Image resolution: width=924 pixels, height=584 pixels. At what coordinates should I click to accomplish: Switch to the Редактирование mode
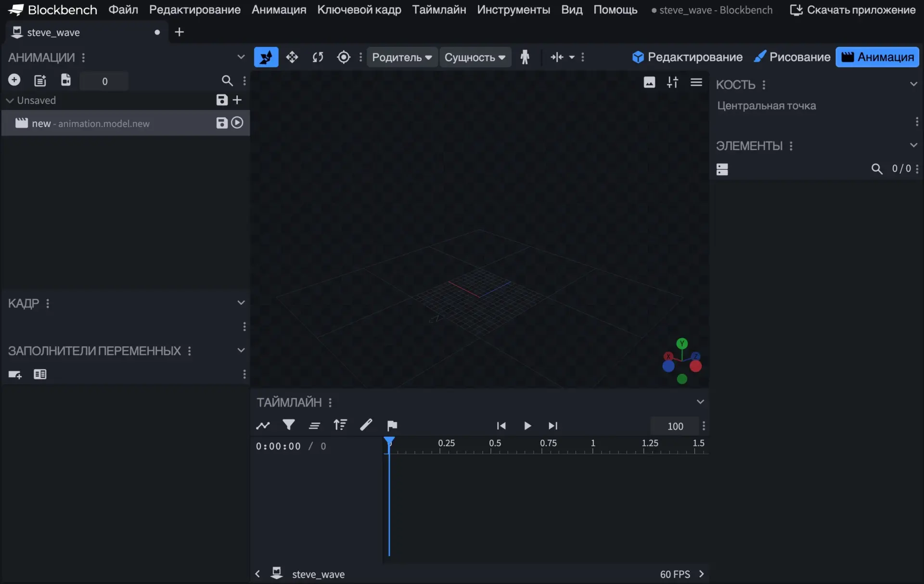coord(687,57)
